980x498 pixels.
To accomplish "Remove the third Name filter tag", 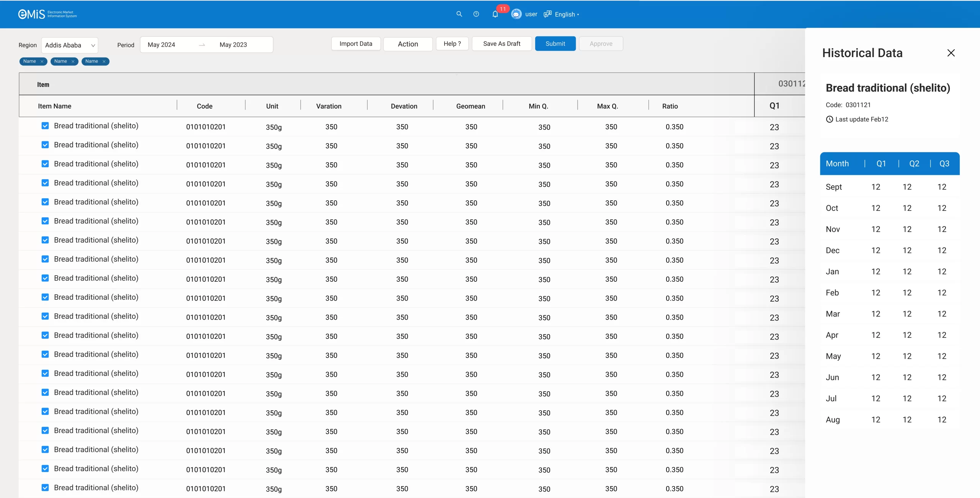I will [104, 61].
